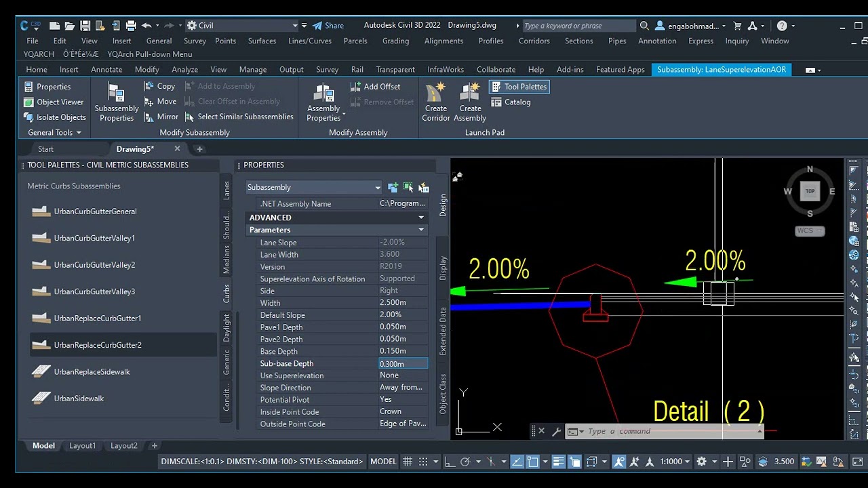Click the shopping cart Autodesk App Store icon
The image size is (868, 488).
tap(738, 26)
